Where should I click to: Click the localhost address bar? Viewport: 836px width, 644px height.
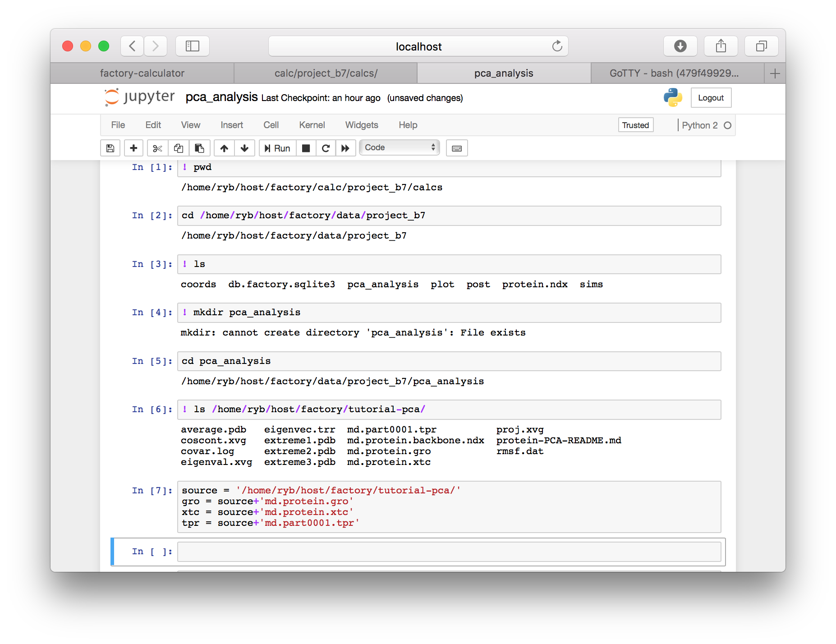pyautogui.click(x=418, y=46)
